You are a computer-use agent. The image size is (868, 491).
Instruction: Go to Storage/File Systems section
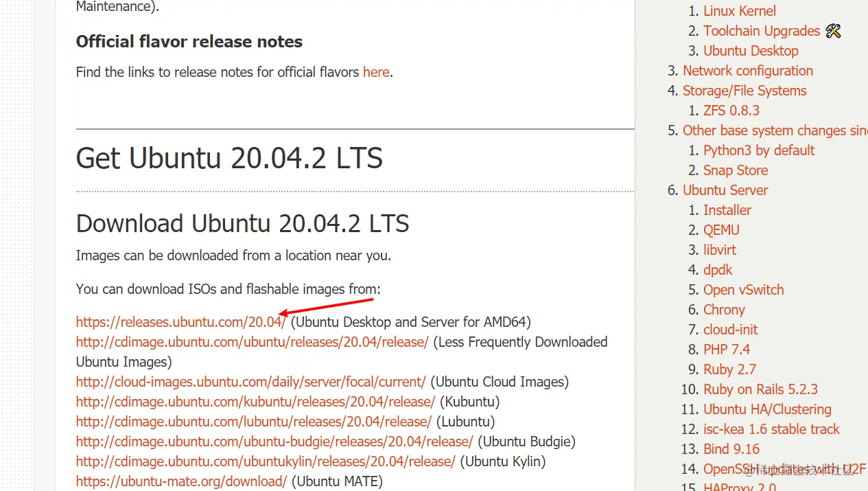(744, 91)
